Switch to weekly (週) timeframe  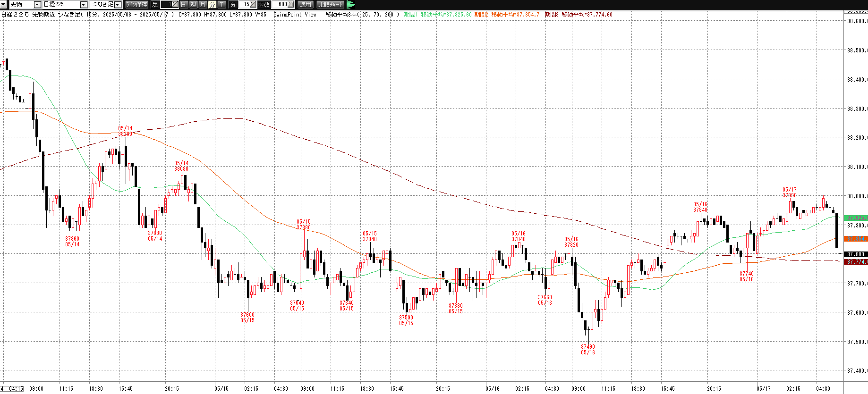pos(193,5)
